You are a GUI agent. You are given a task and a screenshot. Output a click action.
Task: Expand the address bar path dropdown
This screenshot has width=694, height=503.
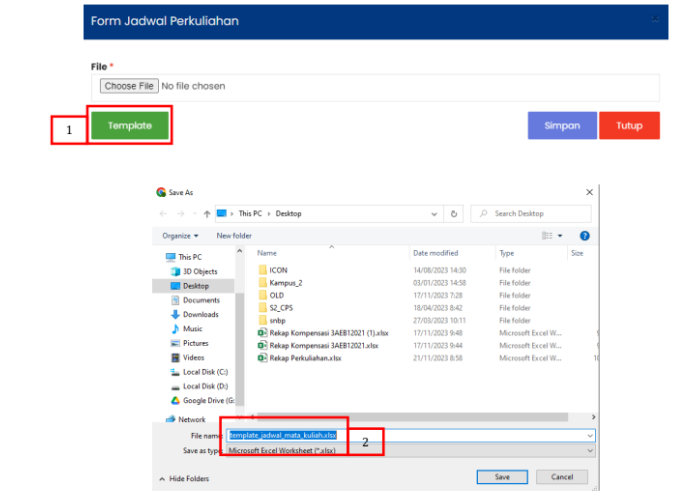434,214
